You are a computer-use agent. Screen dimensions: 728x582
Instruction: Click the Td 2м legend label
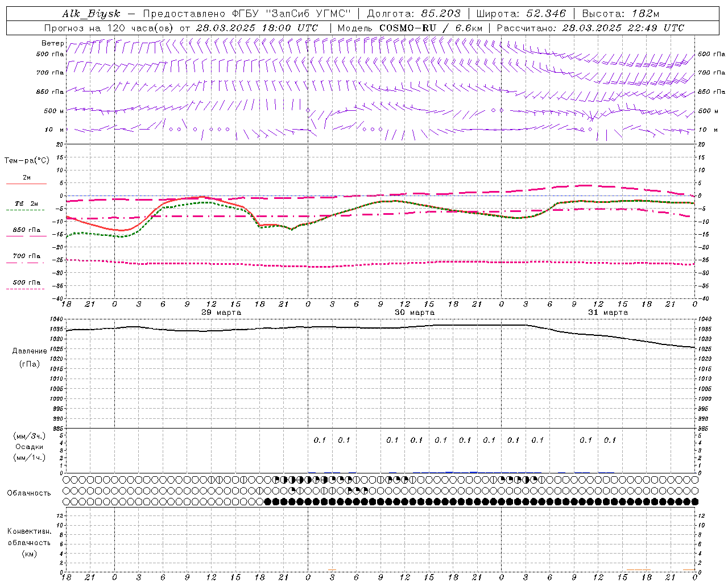[27, 203]
